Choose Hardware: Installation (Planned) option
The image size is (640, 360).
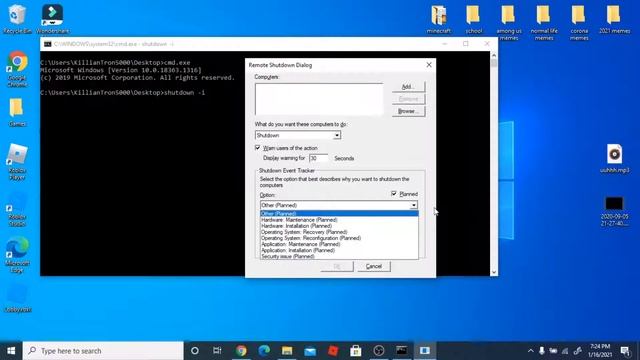click(339, 226)
